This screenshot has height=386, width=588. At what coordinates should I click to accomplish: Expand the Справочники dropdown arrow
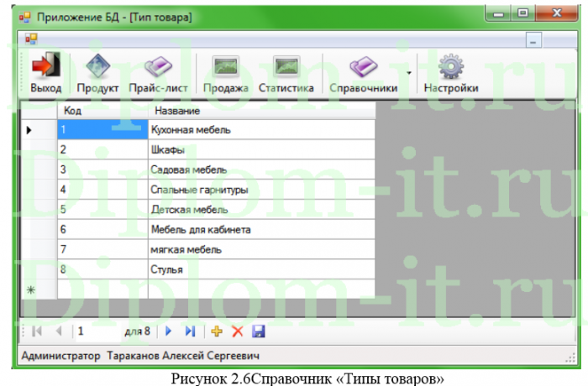(409, 73)
